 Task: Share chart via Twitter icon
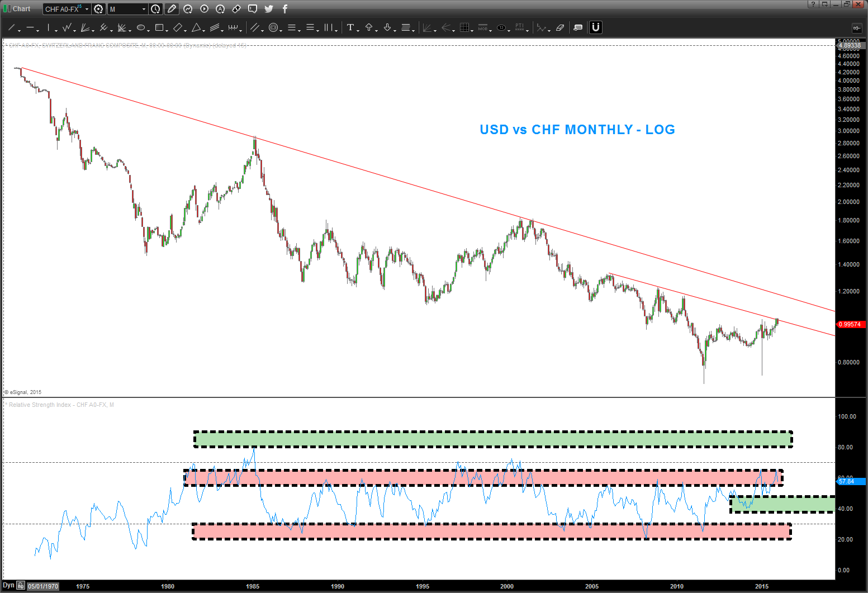tap(269, 9)
